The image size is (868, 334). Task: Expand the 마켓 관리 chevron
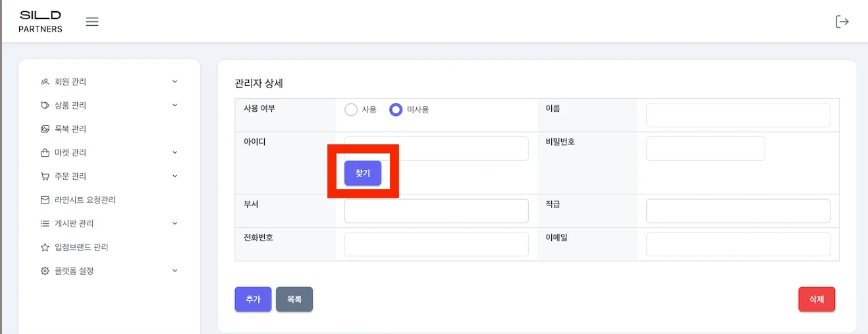[175, 153]
